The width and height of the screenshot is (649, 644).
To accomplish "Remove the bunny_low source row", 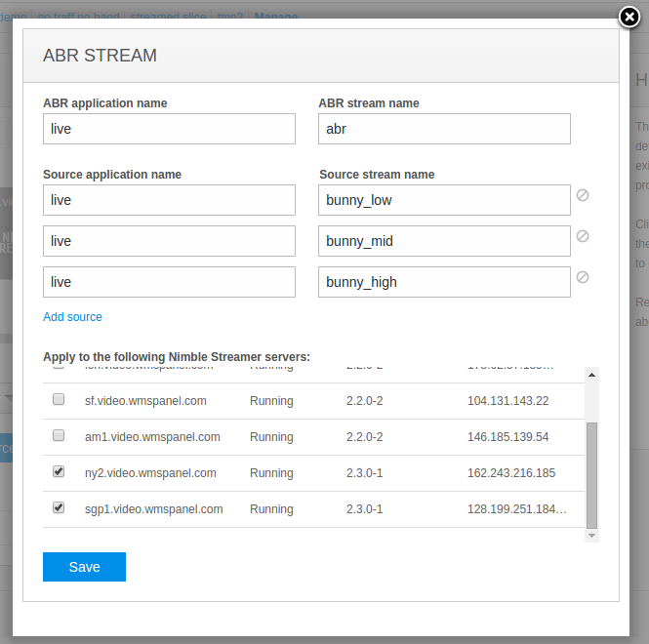I will (x=583, y=195).
